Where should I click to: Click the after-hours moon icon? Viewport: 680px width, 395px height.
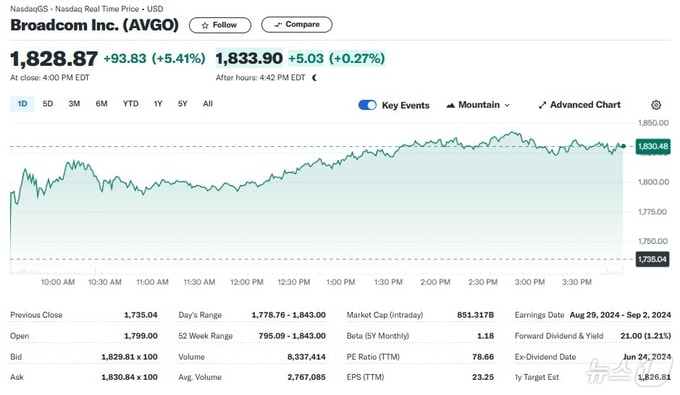(314, 78)
